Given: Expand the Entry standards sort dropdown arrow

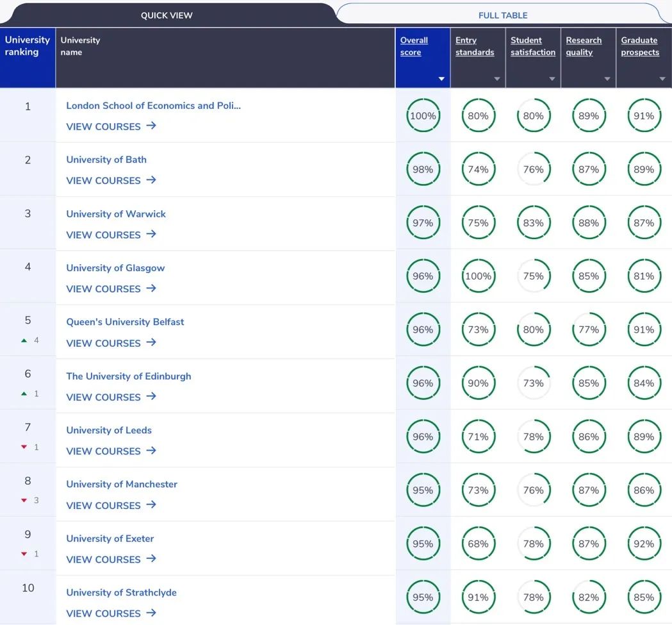Looking at the screenshot, I should [x=497, y=79].
